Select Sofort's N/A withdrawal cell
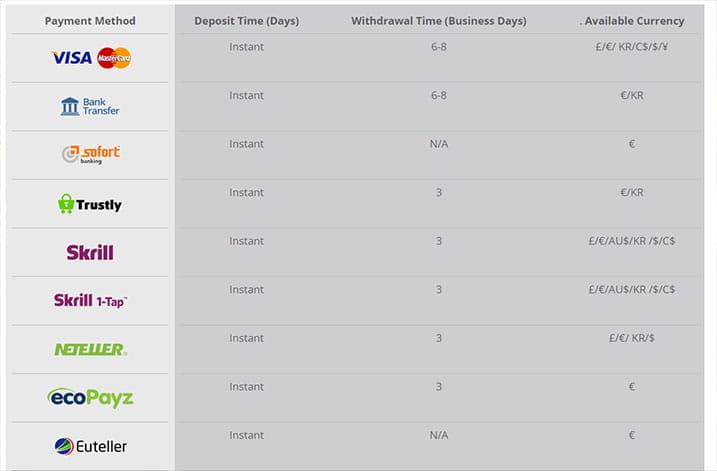The height and width of the screenshot is (471, 717). point(439,144)
